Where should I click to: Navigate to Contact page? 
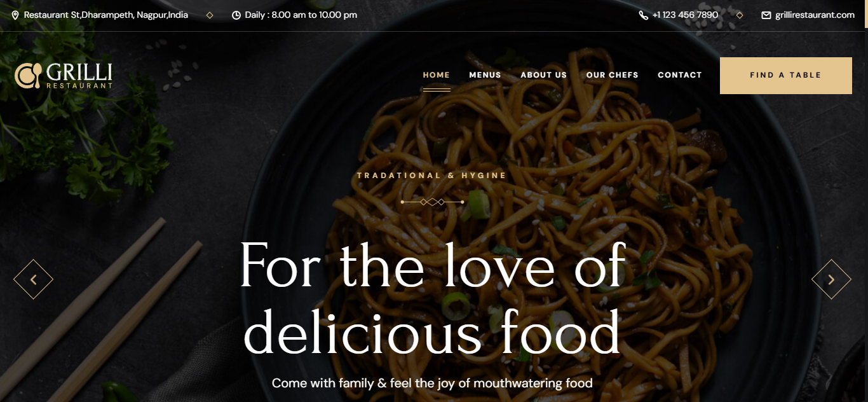(x=680, y=75)
